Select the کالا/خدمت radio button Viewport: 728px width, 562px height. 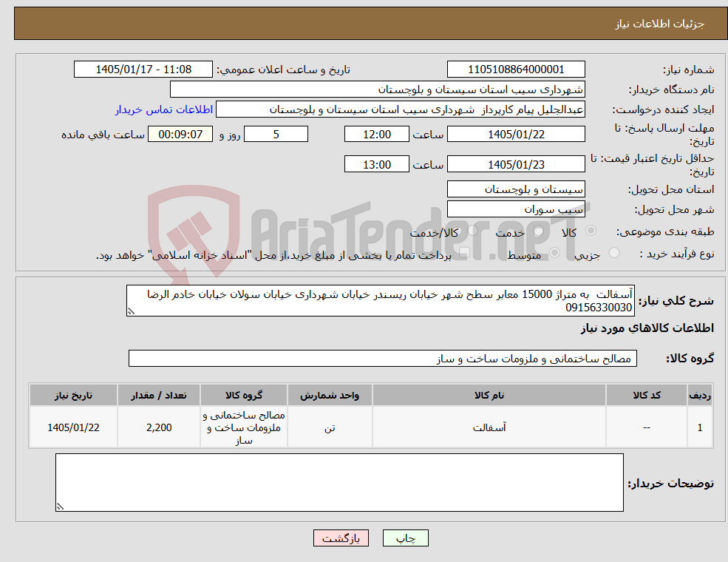(x=472, y=231)
